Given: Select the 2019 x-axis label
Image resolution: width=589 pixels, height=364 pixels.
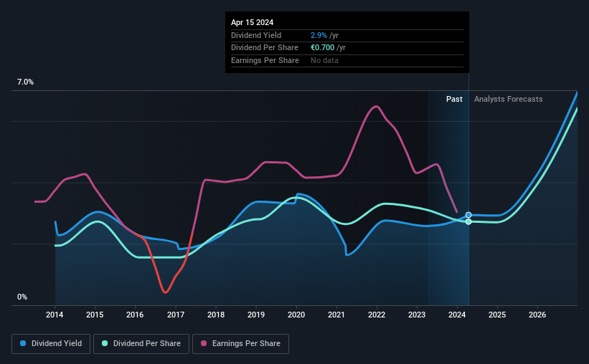Looking at the screenshot, I should [x=256, y=315].
